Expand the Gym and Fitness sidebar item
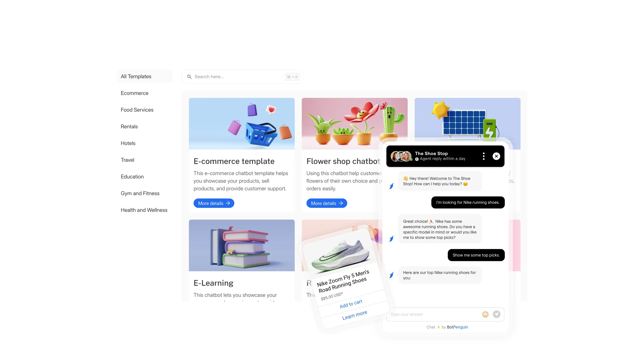Viewport: 644px width, 362px height. tap(140, 193)
